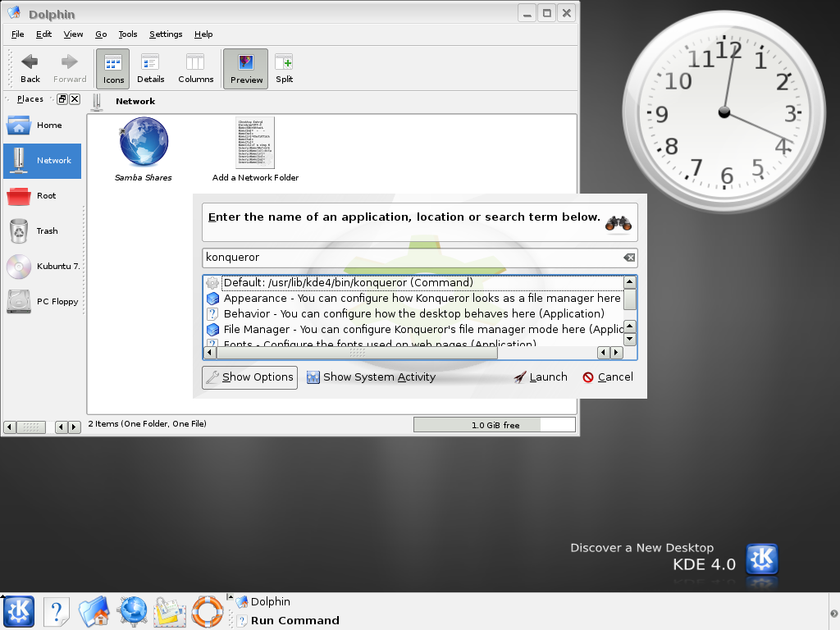
Task: Open the KDE application launcher menu
Action: pyautogui.click(x=19, y=611)
